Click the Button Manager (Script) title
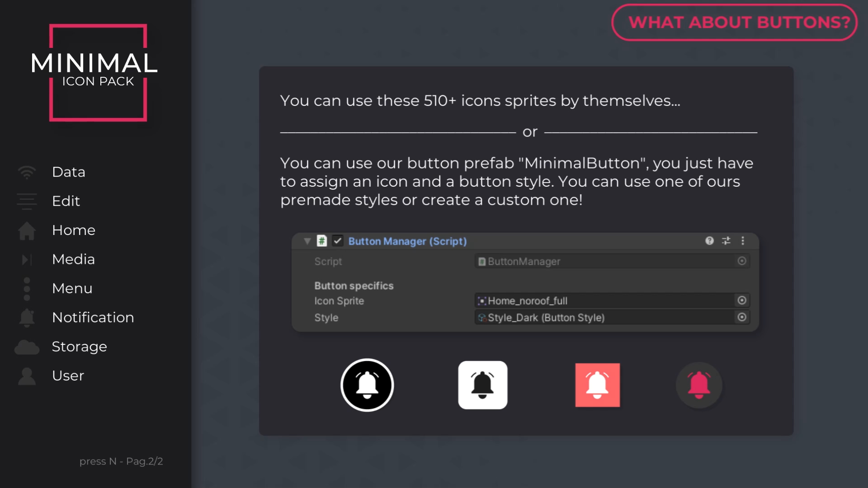Viewport: 868px width, 488px height. pyautogui.click(x=407, y=241)
